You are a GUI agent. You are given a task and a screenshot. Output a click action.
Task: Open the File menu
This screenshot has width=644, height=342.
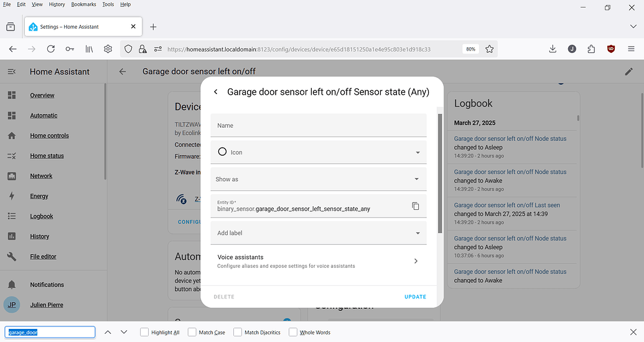(x=7, y=4)
